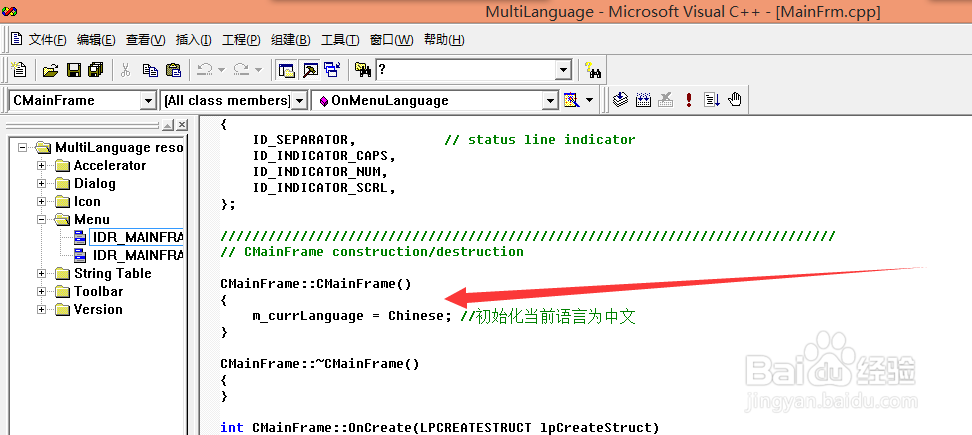
Task: Open the 查看(V) menu
Action: (x=146, y=40)
